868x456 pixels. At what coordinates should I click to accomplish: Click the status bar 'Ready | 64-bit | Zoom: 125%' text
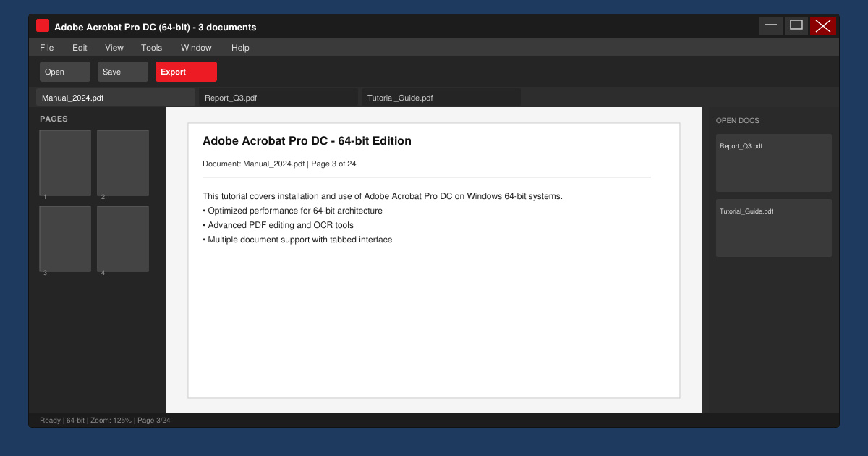(x=105, y=421)
